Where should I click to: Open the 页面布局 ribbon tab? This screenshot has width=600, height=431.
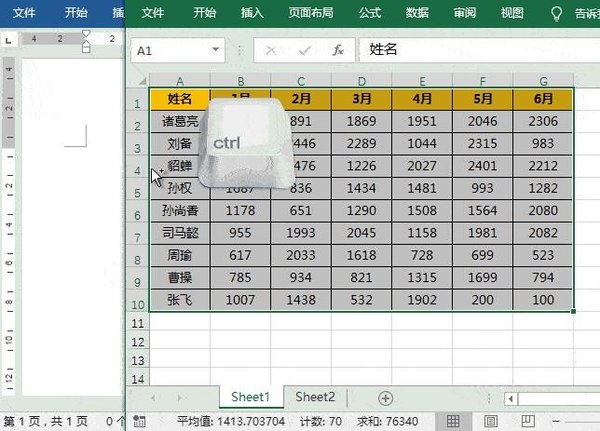[x=309, y=14]
